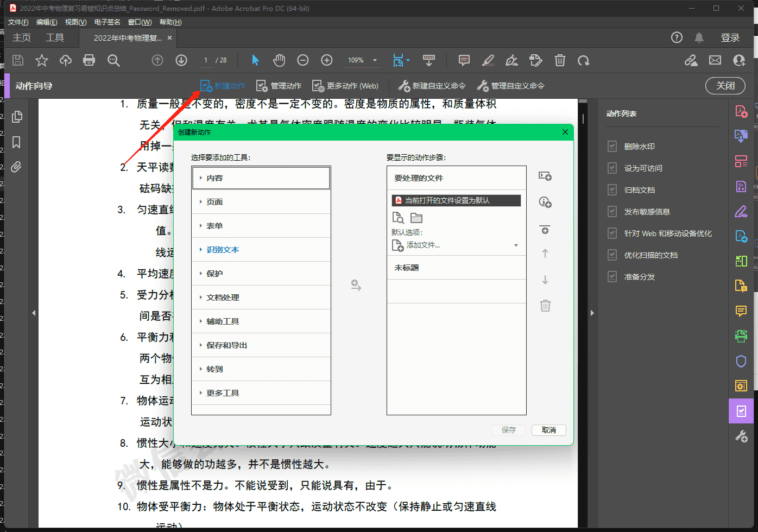The width and height of the screenshot is (758, 532).
Task: Click the add instruction step icon
Action: point(545,202)
